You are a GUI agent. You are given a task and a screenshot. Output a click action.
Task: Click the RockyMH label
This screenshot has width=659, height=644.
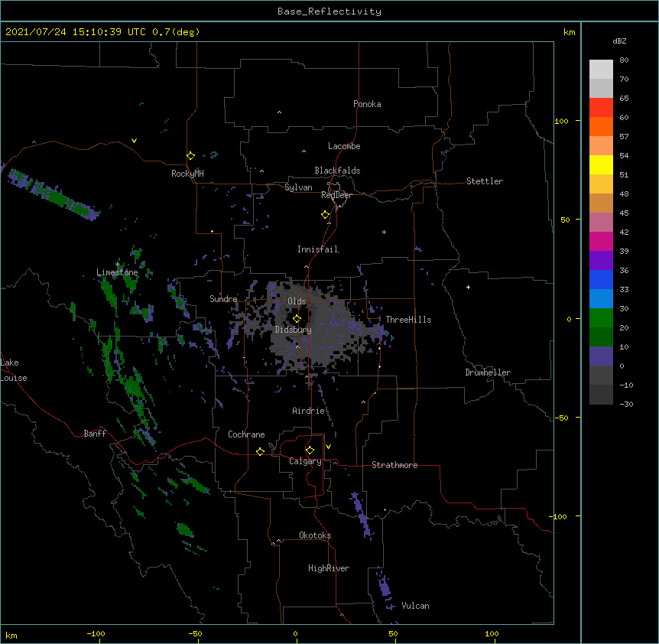[187, 174]
